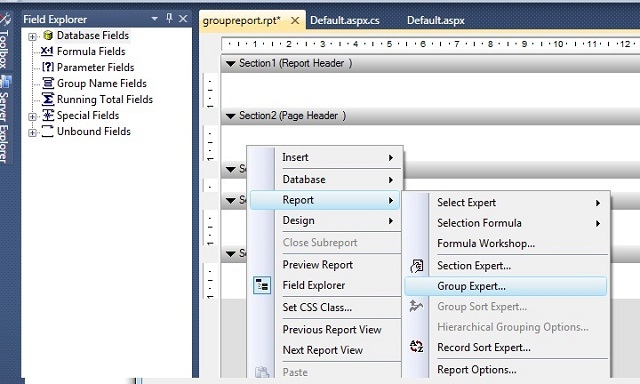Click the Record Sort Expert A-Z icon
Image resolution: width=640 pixels, height=384 pixels.
pyautogui.click(x=416, y=347)
